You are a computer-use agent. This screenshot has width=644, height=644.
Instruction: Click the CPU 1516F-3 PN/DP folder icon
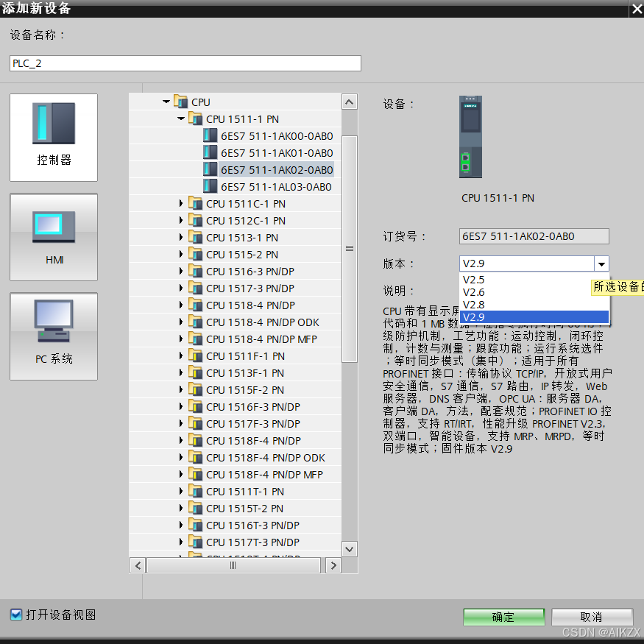[x=196, y=406]
